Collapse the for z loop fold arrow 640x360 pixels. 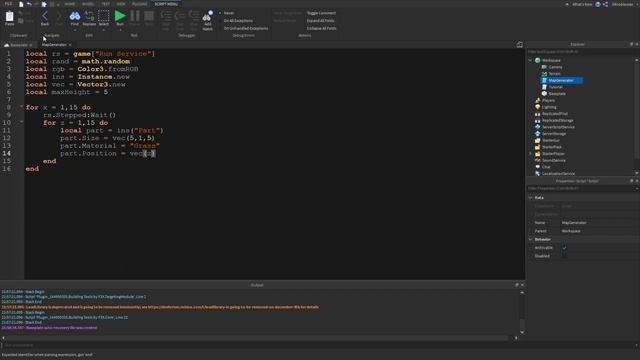tap(21, 122)
